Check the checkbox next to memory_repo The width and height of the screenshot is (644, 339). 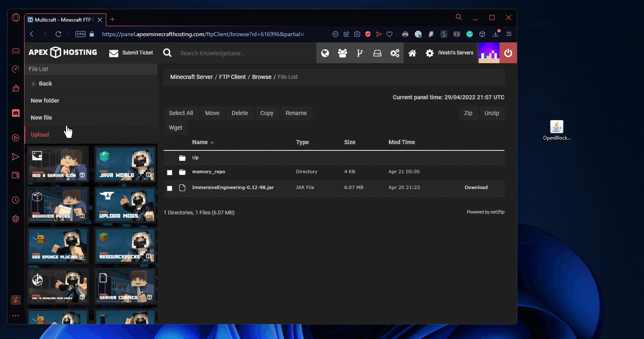(x=169, y=172)
